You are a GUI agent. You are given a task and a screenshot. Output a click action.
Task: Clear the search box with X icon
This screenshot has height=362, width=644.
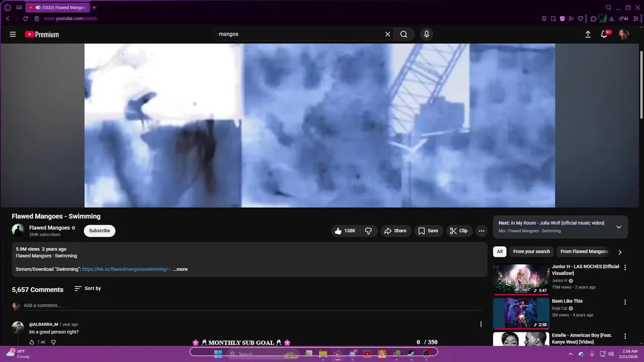[x=387, y=34]
